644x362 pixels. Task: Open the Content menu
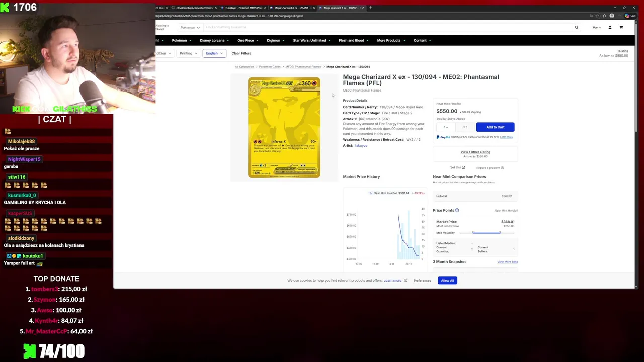tap(422, 40)
